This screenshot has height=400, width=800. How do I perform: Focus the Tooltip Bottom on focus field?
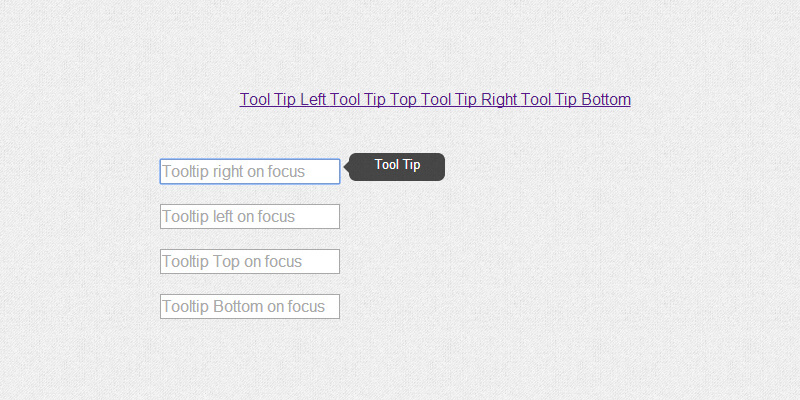tap(250, 307)
